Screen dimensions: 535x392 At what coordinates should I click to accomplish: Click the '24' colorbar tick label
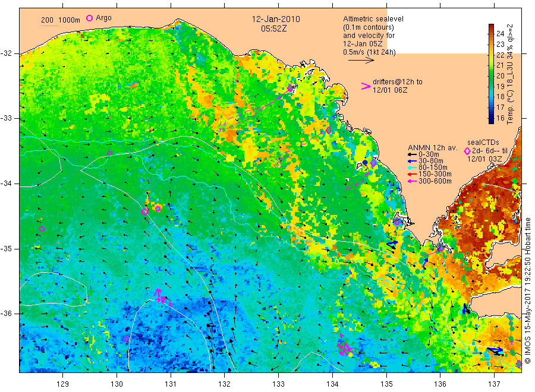[500, 34]
